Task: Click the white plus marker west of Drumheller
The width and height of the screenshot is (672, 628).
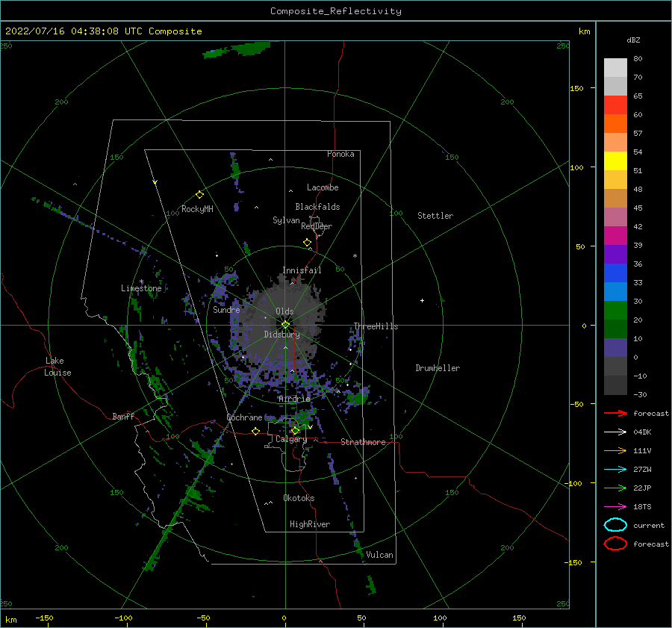Action: (x=422, y=300)
